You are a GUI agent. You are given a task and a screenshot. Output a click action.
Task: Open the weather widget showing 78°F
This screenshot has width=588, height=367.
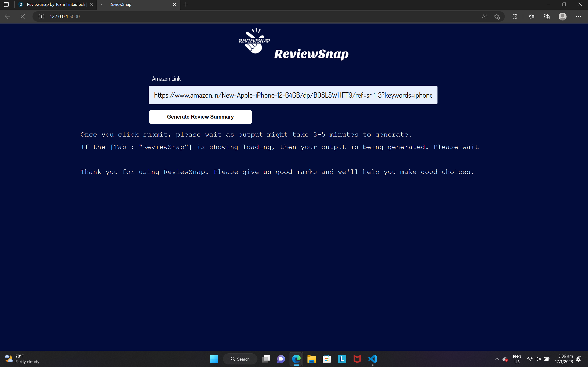[22, 359]
